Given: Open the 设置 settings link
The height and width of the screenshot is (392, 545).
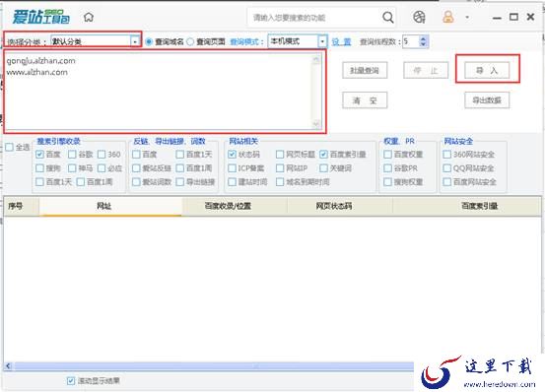Looking at the screenshot, I should coord(341,42).
